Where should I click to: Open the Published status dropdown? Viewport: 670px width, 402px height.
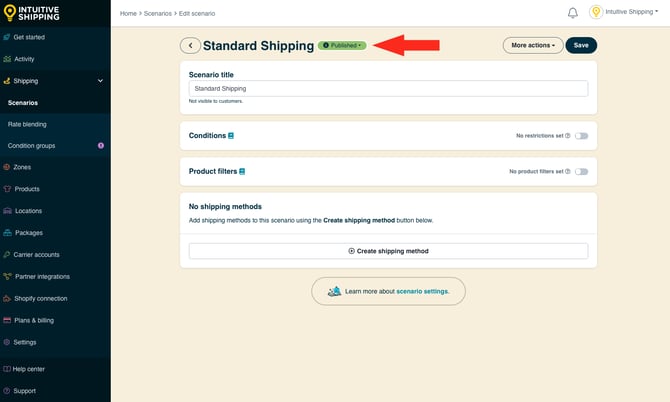[342, 45]
